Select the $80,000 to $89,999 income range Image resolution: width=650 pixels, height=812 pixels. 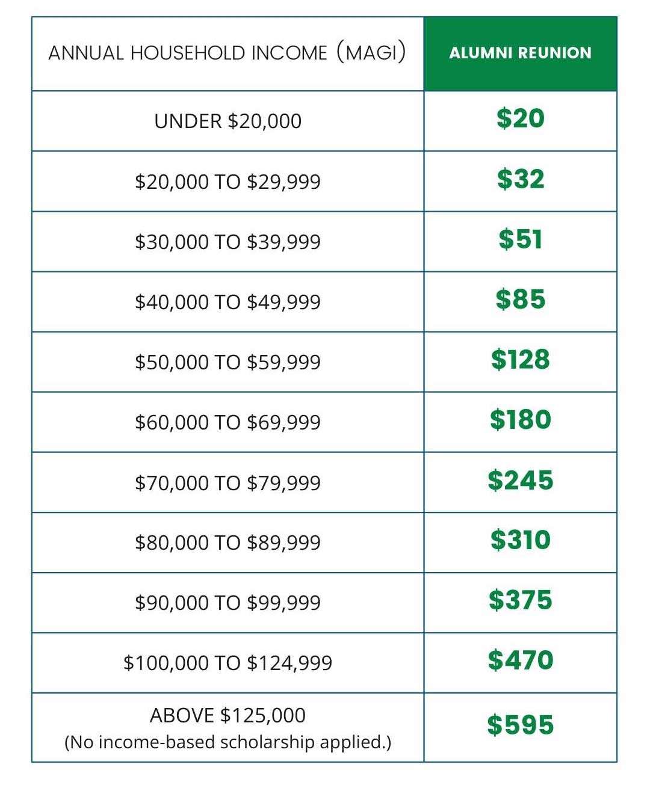[227, 543]
